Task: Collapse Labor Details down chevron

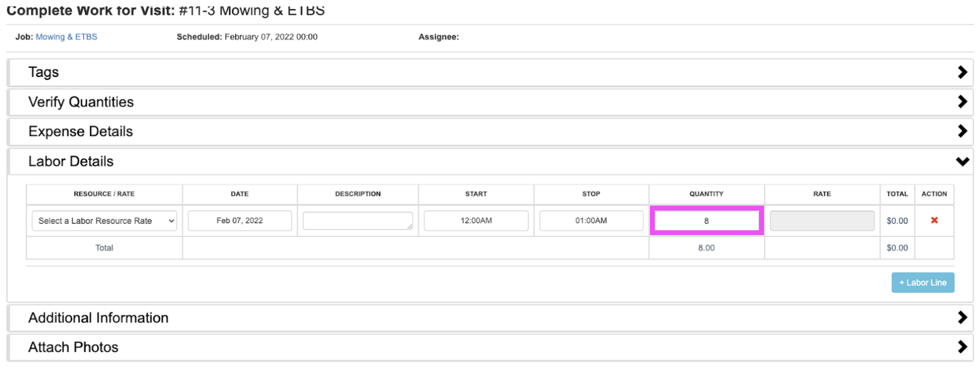Action: coord(962,161)
